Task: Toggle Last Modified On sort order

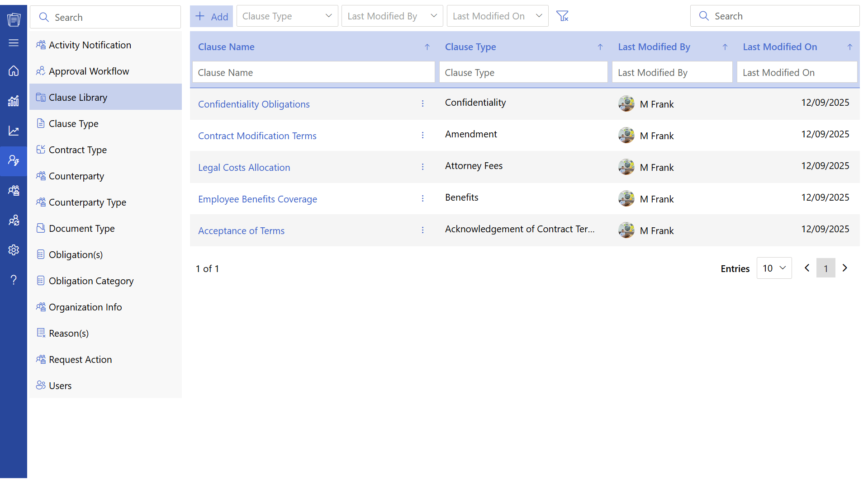Action: [849, 47]
